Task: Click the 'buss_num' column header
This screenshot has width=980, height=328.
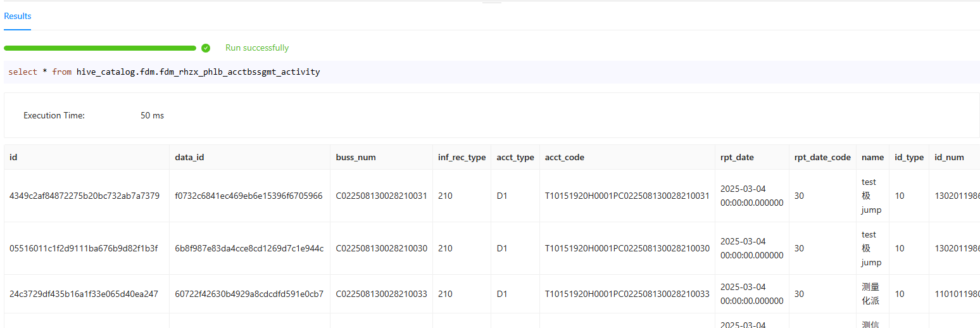Action: [356, 157]
